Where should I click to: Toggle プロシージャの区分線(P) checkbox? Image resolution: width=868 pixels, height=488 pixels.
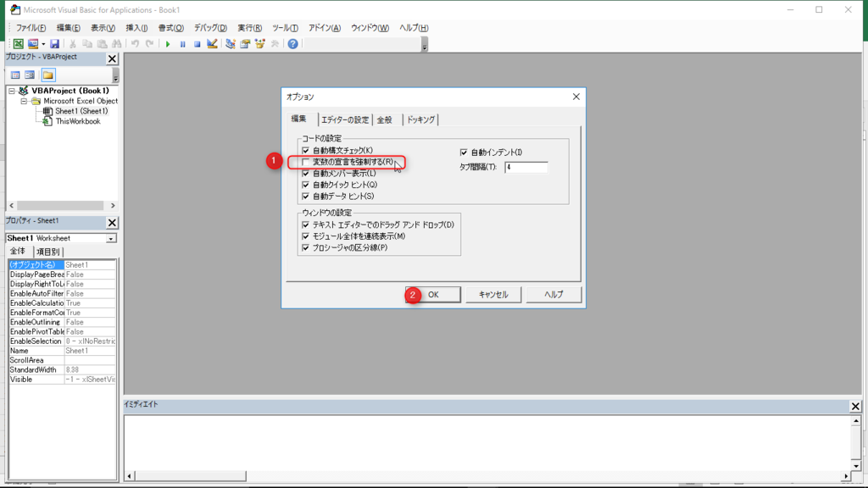pos(305,248)
